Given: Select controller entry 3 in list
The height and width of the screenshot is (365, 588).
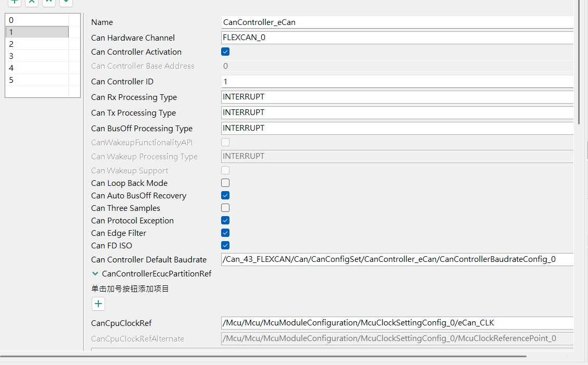Looking at the screenshot, I should [37, 56].
